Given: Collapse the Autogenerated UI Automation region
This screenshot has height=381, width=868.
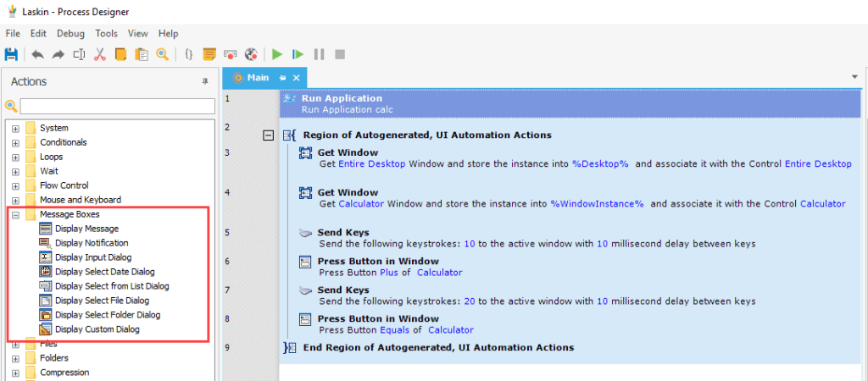Looking at the screenshot, I should pyautogui.click(x=269, y=135).
